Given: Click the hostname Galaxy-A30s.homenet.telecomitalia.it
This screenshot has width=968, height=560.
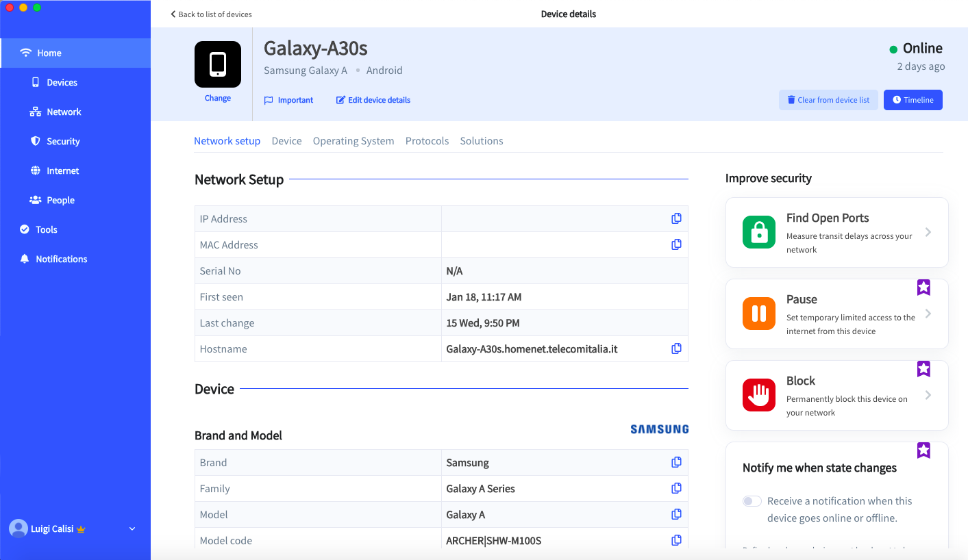Looking at the screenshot, I should [532, 349].
